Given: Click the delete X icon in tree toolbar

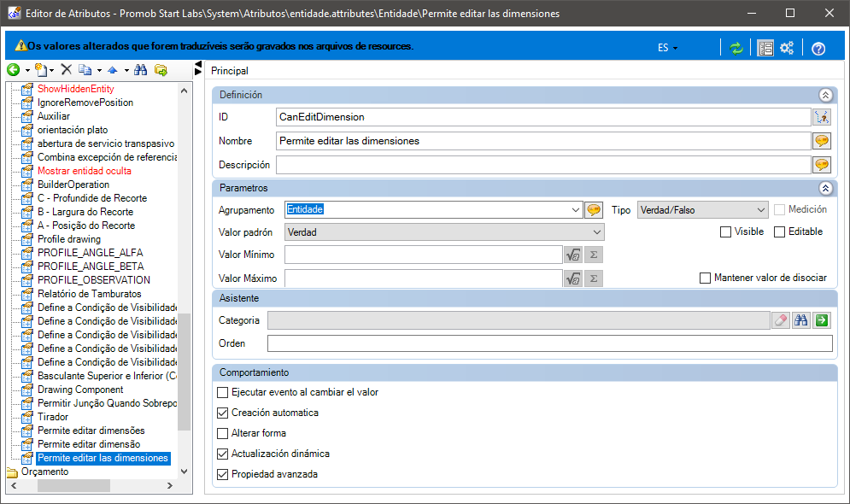Looking at the screenshot, I should point(66,69).
